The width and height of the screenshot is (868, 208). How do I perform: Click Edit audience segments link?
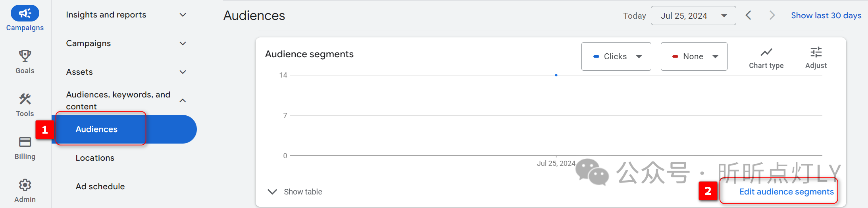(x=786, y=192)
